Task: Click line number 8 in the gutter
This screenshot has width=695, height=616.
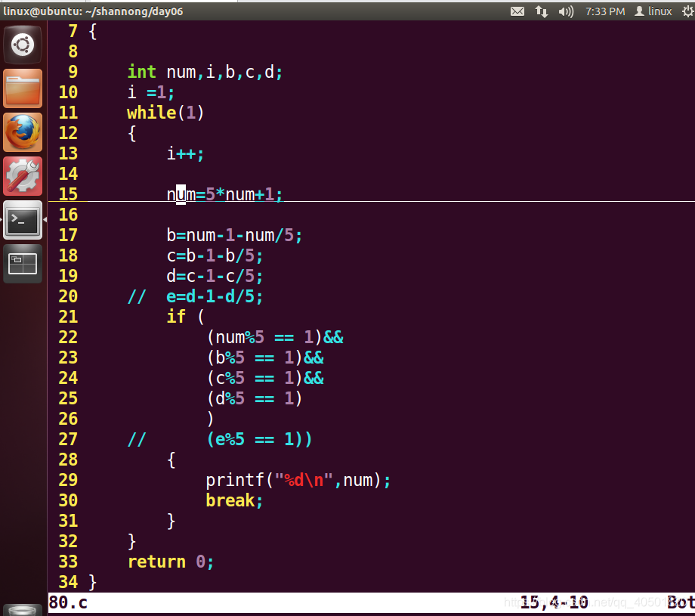Action: tap(73, 52)
